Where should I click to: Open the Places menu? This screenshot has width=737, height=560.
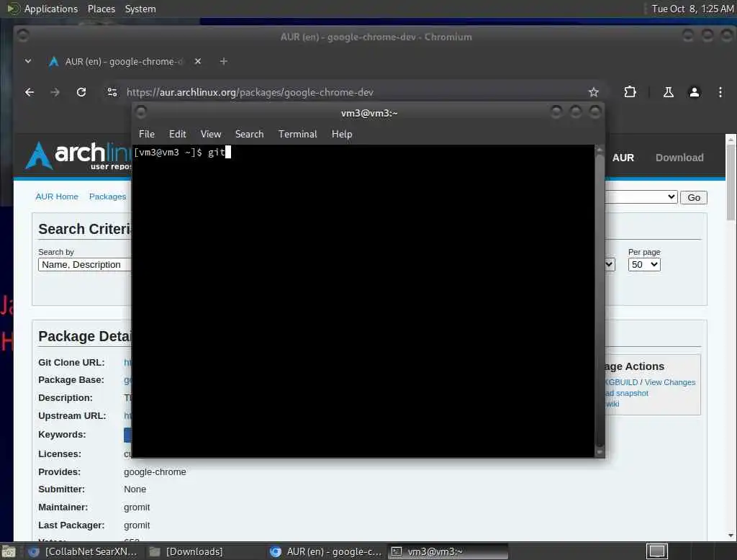101,9
